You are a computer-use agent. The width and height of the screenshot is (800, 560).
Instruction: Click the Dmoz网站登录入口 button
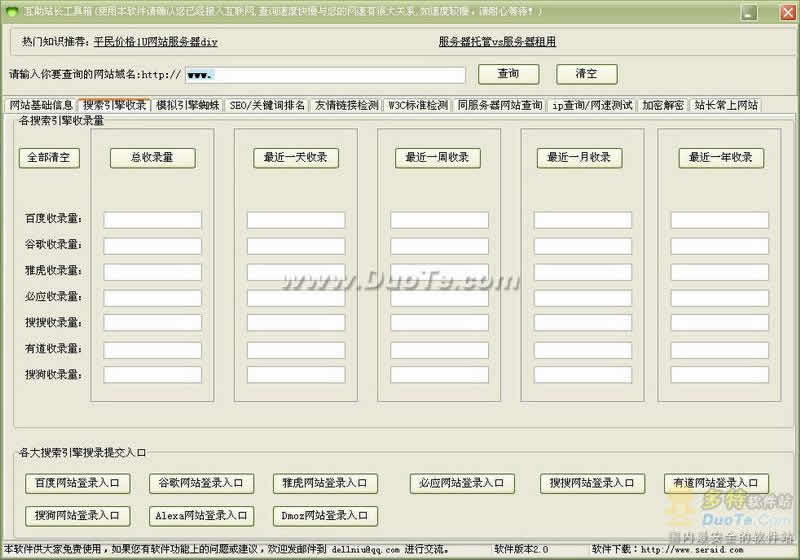pos(325,516)
